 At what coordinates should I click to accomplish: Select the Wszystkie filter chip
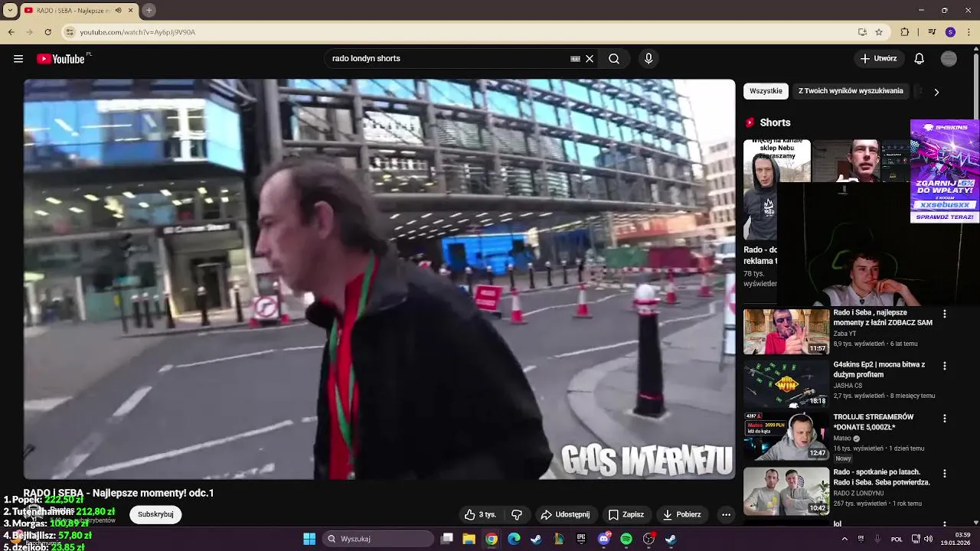point(766,91)
